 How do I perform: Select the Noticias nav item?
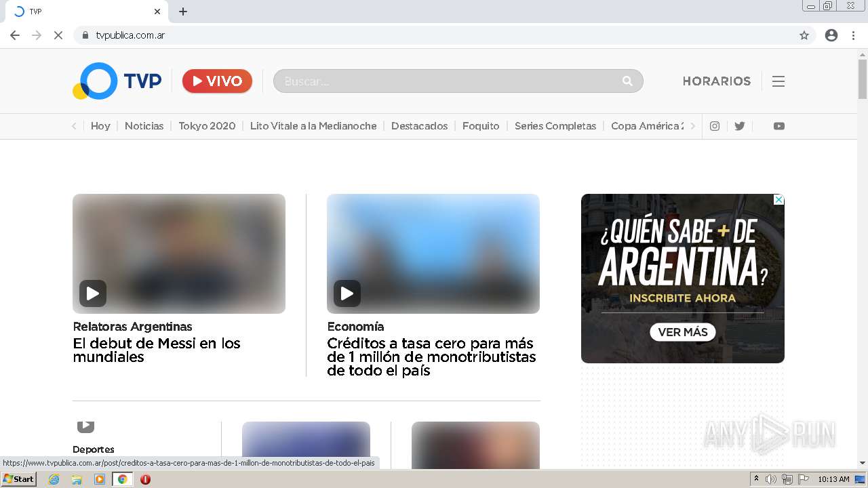(x=144, y=126)
